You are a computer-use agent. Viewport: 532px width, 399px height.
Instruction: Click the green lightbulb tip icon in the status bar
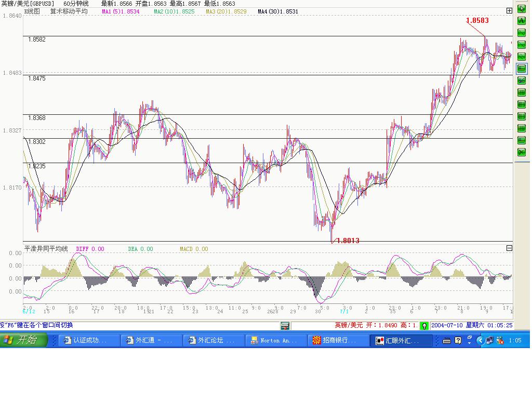click(x=424, y=326)
